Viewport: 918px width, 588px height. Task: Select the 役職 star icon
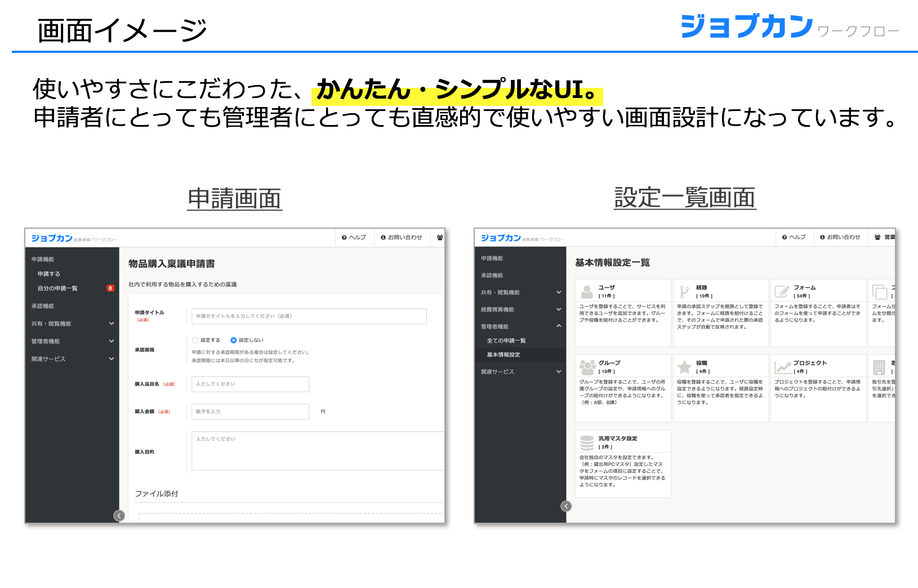pyautogui.click(x=684, y=367)
